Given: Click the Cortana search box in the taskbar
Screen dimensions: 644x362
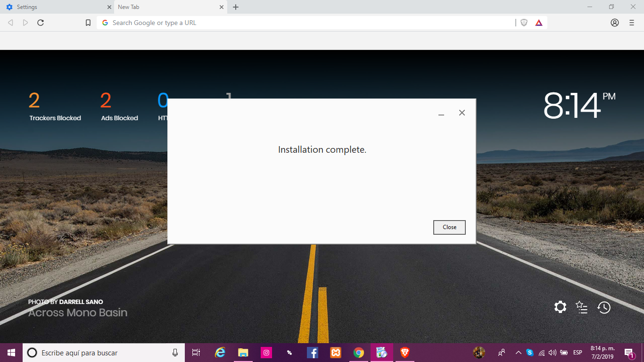Looking at the screenshot, I should (x=104, y=353).
